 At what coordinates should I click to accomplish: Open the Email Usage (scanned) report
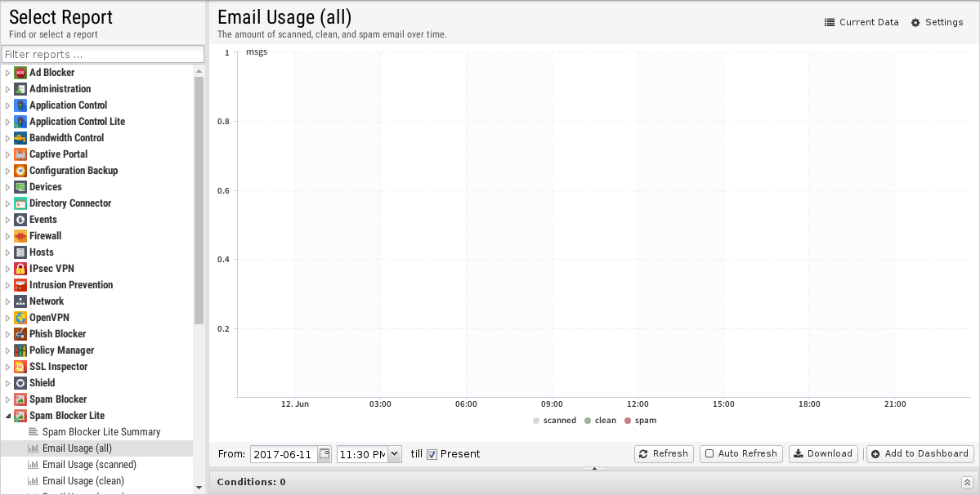[89, 465]
